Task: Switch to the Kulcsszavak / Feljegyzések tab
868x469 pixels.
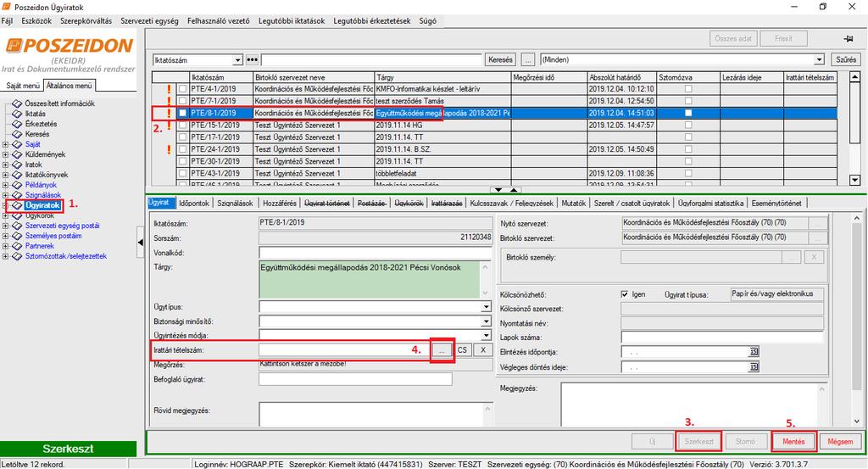Action: [x=511, y=204]
